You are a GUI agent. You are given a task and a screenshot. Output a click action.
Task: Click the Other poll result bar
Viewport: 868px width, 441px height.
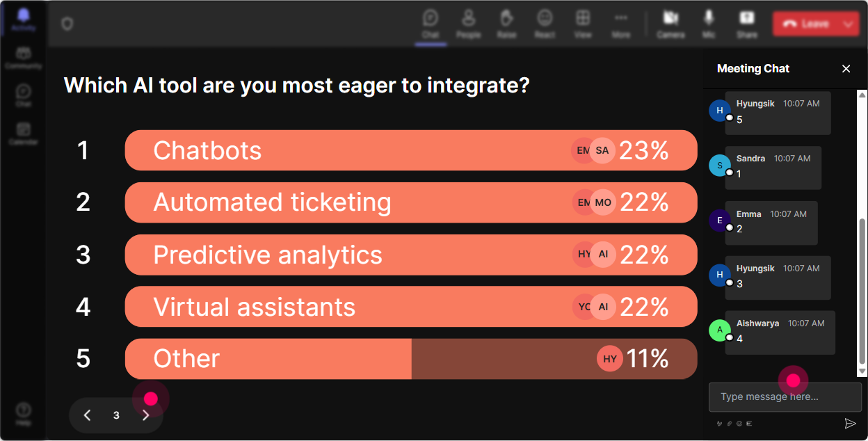[411, 359]
